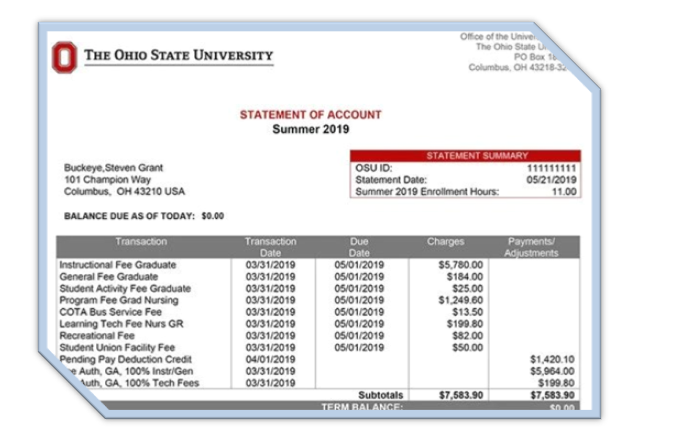Click the $184.00 general fee charge
The image size is (677, 440).
point(465,277)
